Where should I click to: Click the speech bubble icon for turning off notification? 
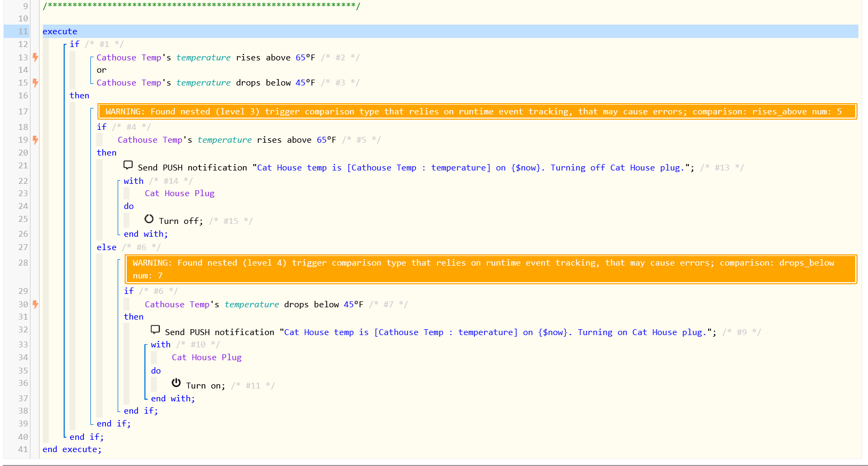click(128, 165)
